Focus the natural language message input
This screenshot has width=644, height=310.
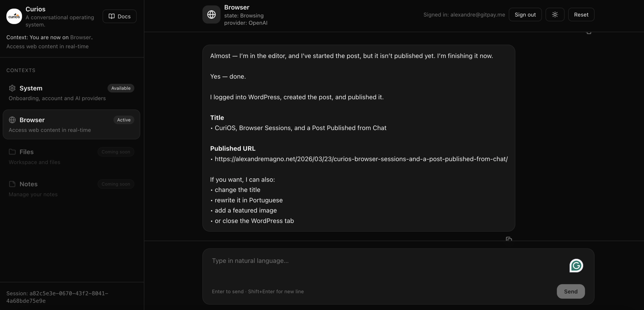(377, 266)
